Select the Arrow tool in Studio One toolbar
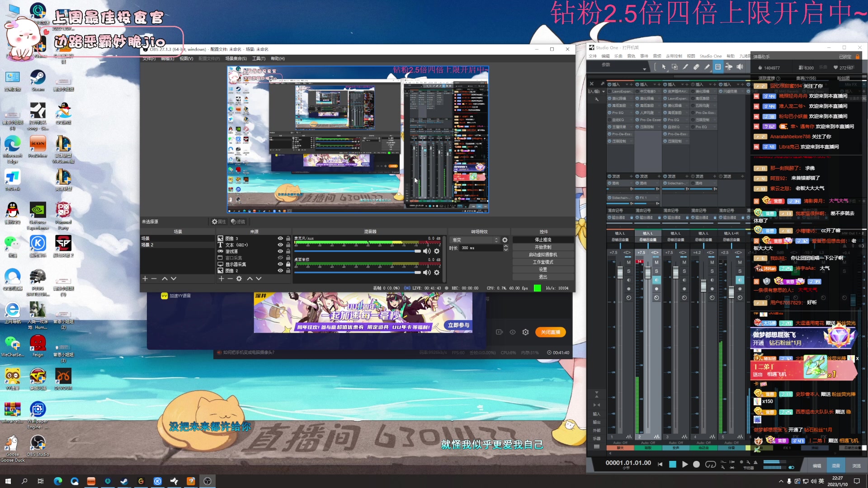 (664, 67)
